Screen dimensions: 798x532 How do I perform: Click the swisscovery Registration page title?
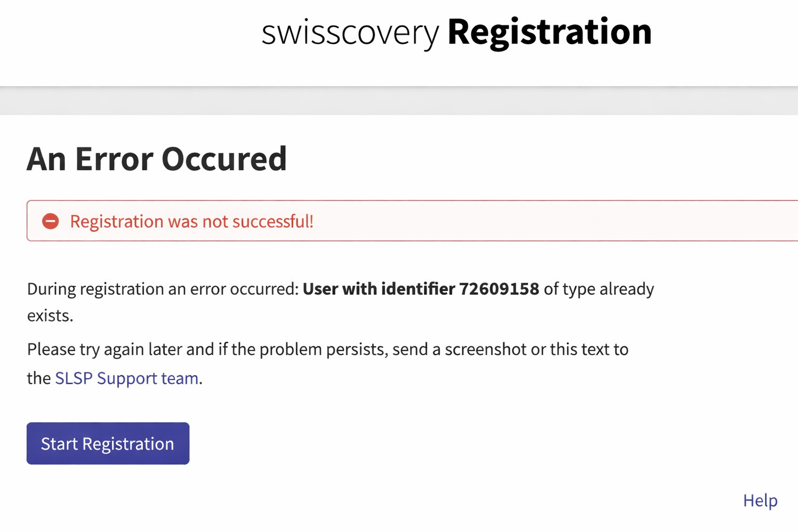(x=456, y=32)
